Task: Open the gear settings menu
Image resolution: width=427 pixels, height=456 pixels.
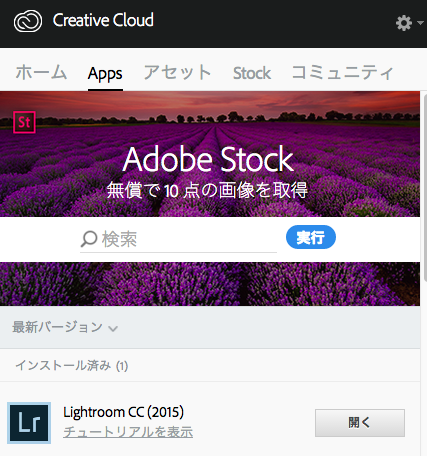Action: (409, 23)
